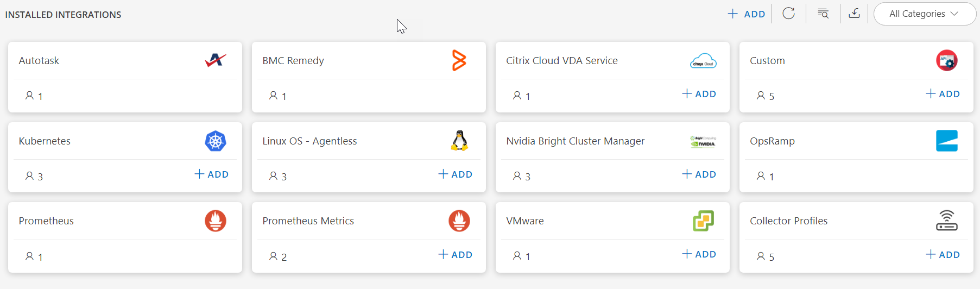Click the top ADD integration button
The image size is (980, 289).
[x=747, y=14]
